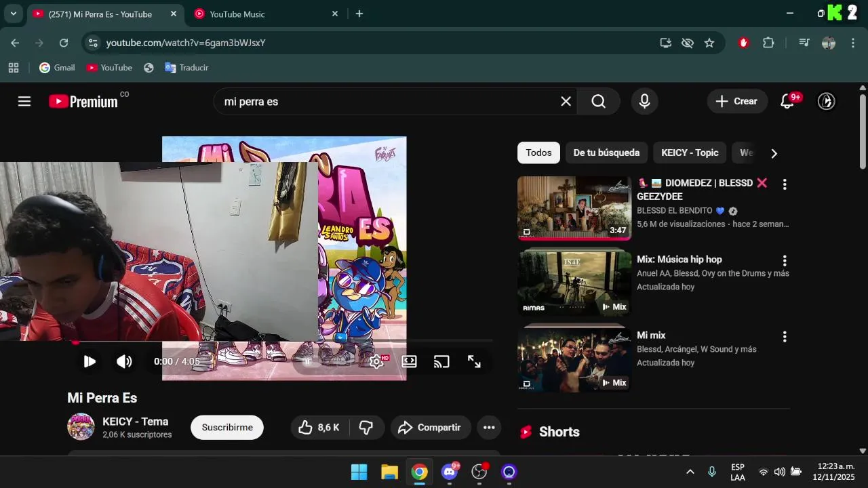Switch player to theater mode
The width and height of the screenshot is (868, 488).
409,361
